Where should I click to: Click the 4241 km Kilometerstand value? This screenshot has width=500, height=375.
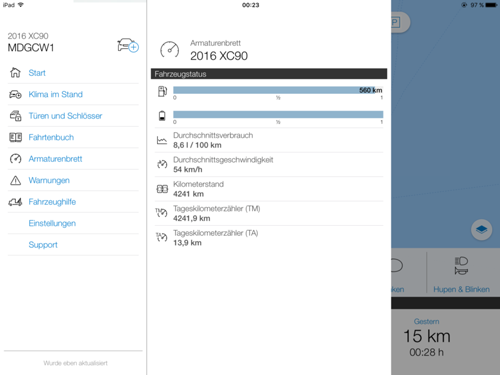pyautogui.click(x=188, y=194)
